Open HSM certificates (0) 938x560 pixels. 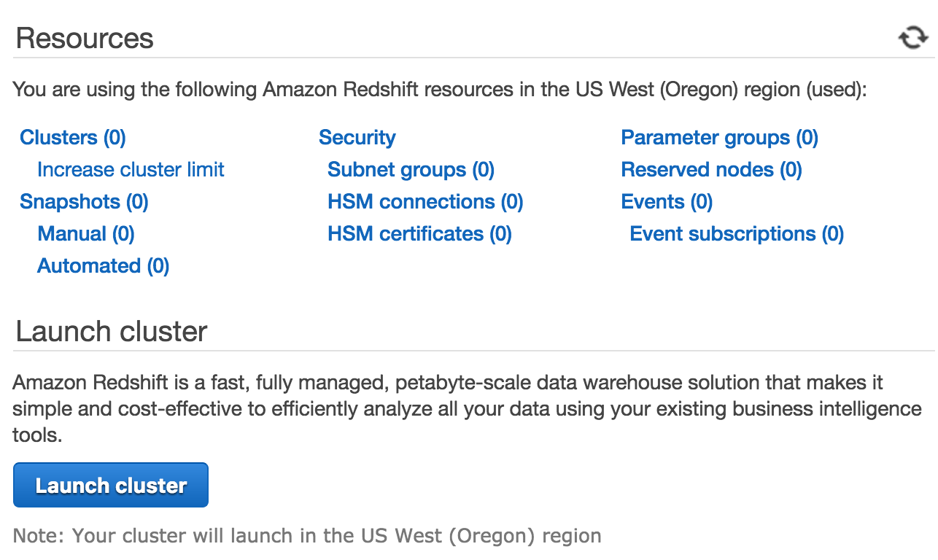[419, 234]
